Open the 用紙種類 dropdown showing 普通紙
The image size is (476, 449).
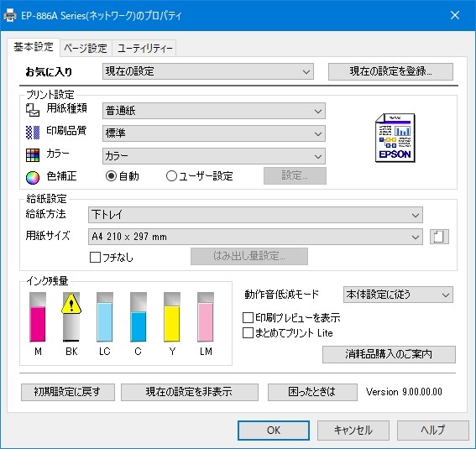pyautogui.click(x=214, y=111)
